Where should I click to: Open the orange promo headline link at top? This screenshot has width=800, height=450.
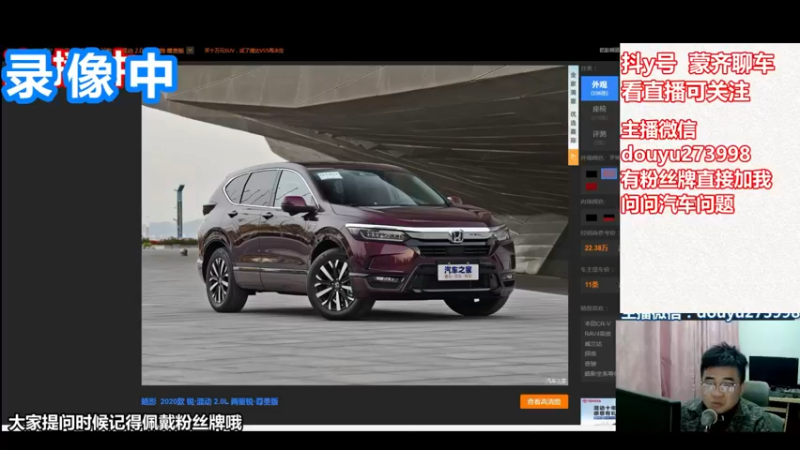(244, 51)
